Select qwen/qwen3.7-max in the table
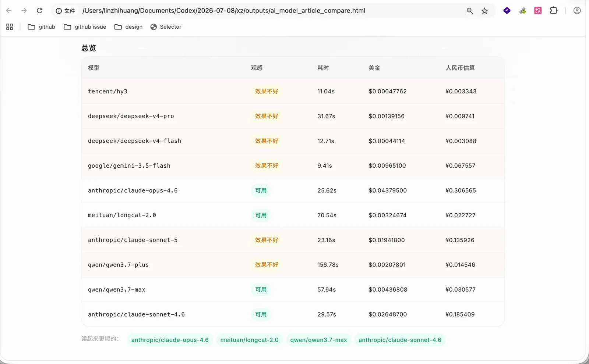 tap(117, 290)
